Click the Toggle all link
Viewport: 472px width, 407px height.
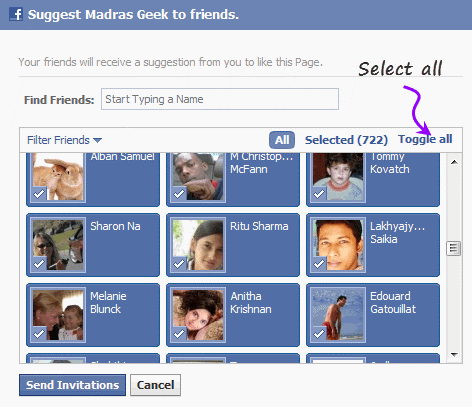425,139
